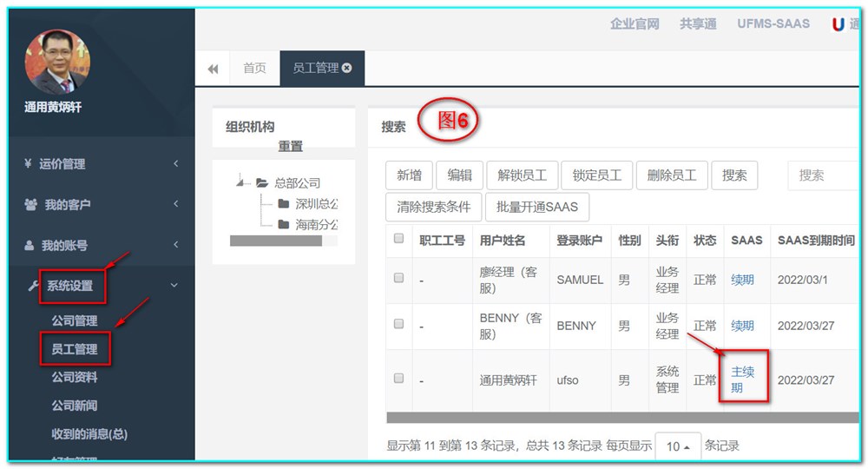Click the horizontal scrollbar under organization tree

coord(276,241)
